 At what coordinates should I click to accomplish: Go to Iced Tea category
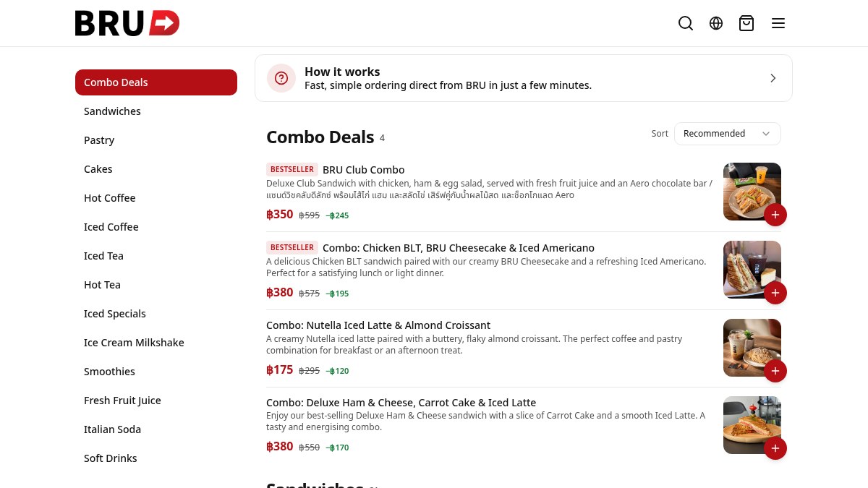point(156,256)
